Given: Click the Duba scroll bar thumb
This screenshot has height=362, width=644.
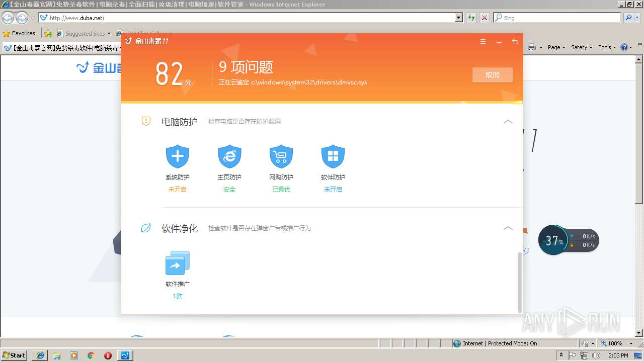Looking at the screenshot, I should (x=520, y=282).
